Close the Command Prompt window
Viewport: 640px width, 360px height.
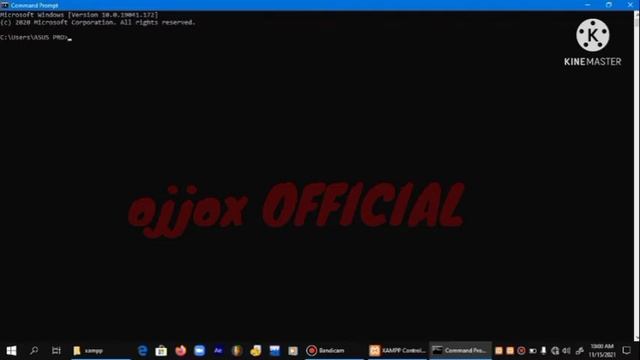click(x=630, y=5)
